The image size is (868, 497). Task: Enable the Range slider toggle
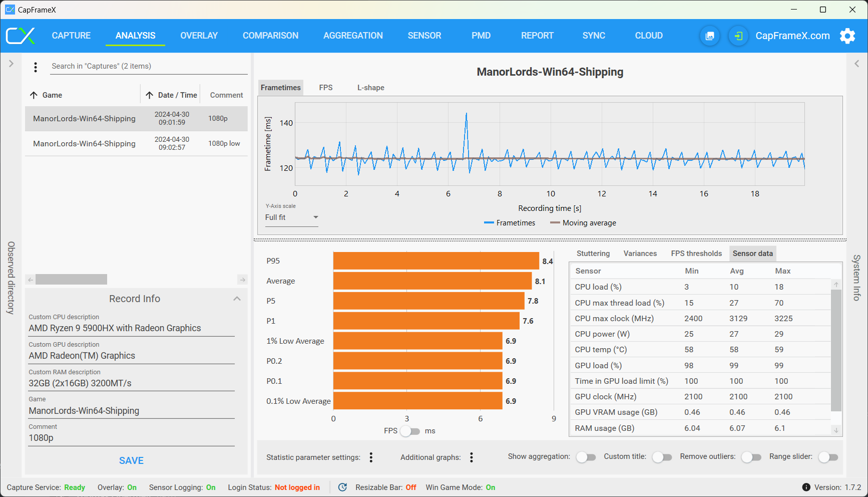coord(828,457)
